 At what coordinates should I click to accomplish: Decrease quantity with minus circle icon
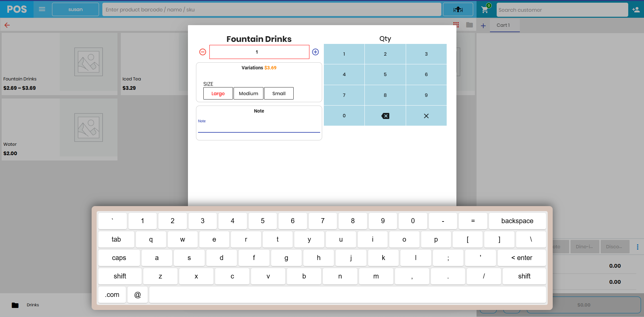(x=203, y=52)
